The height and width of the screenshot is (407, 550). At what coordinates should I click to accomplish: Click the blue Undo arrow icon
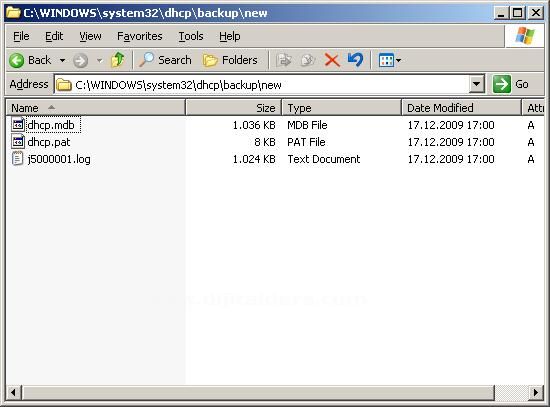[355, 60]
